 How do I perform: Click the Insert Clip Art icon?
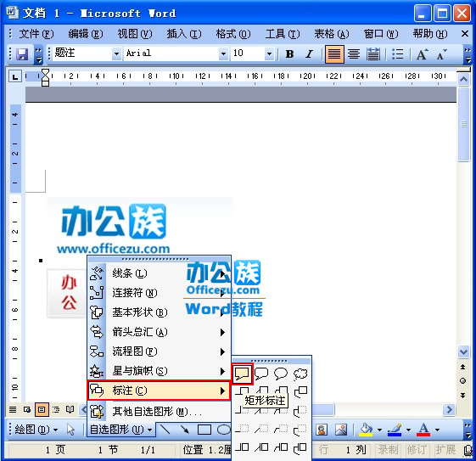coord(322,430)
